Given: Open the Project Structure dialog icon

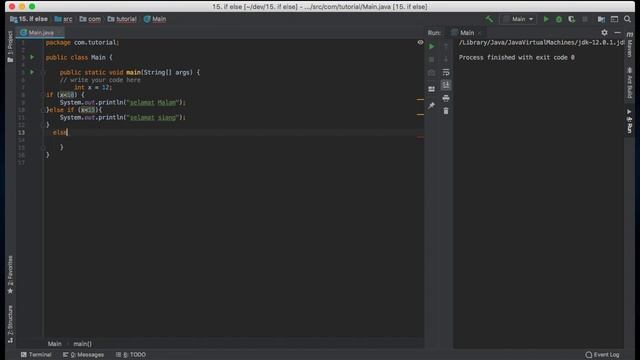Looking at the screenshot, I should click(601, 19).
